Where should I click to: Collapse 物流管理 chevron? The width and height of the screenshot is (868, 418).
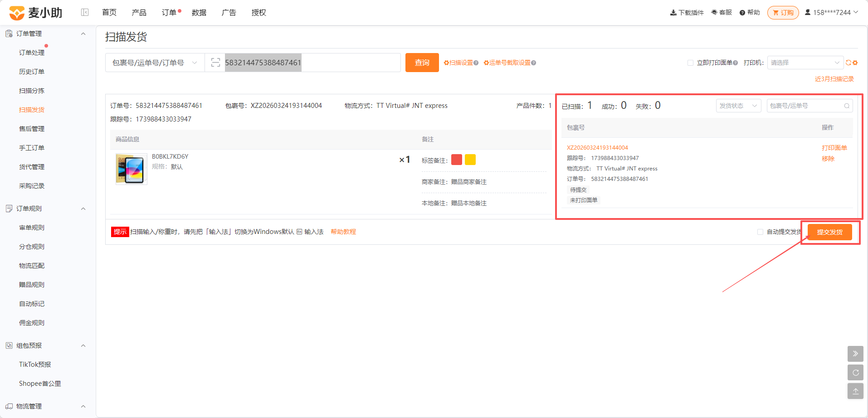pyautogui.click(x=83, y=406)
